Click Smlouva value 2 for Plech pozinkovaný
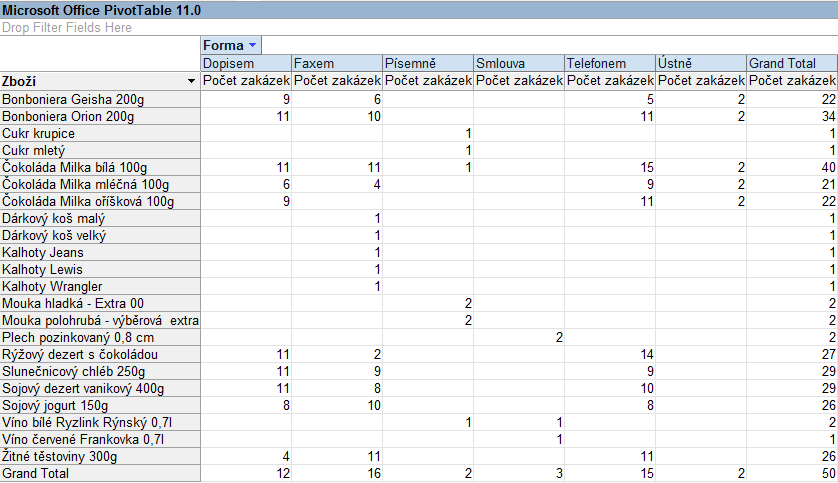This screenshot has width=838, height=483. (519, 338)
